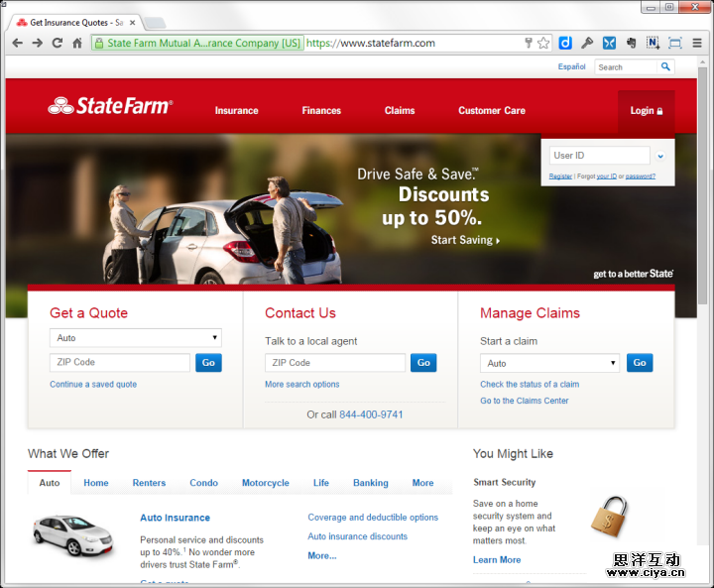
Task: Switch the site to Español
Action: 571,66
